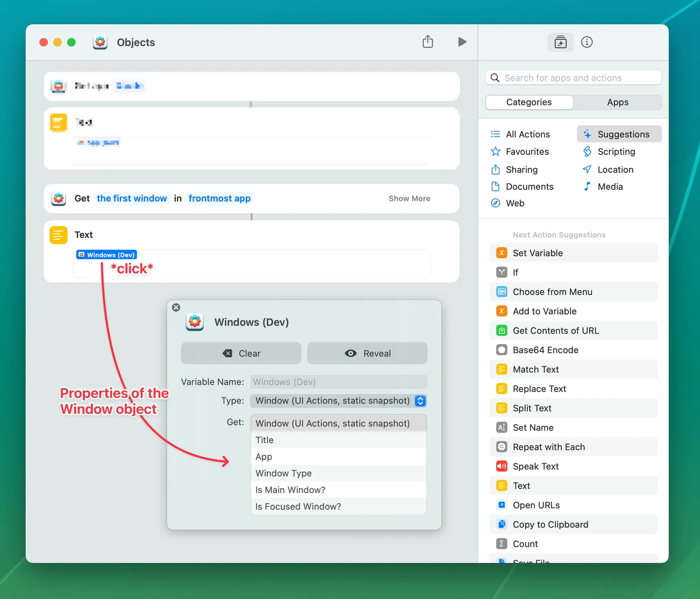Open the Documents category
700x599 pixels.
click(529, 186)
